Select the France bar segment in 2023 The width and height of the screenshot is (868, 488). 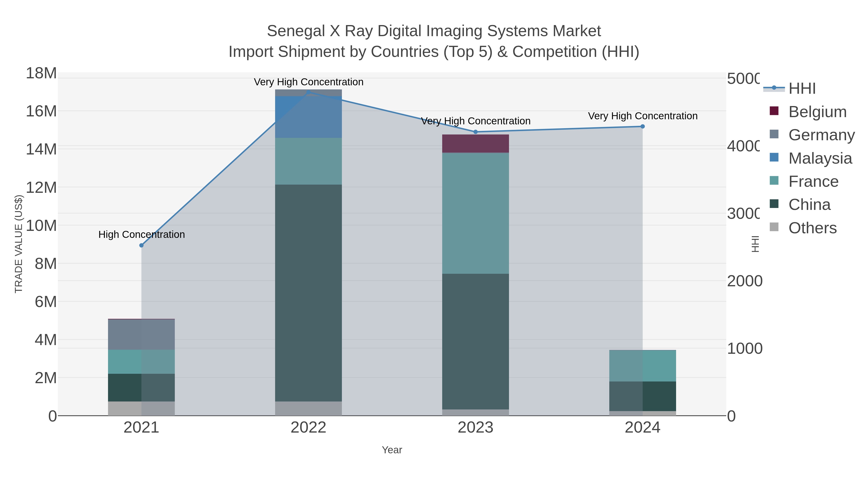click(475, 213)
